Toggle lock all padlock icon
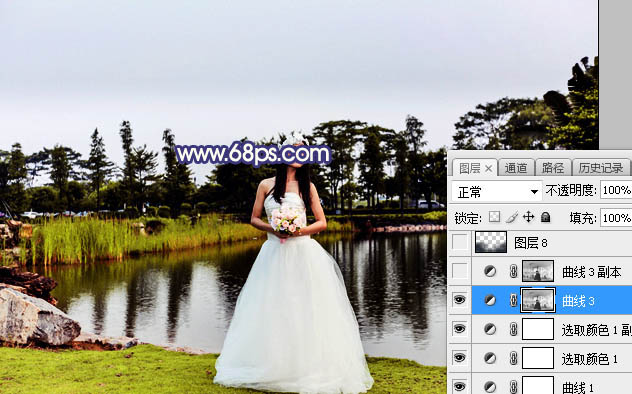The image size is (632, 394). click(545, 218)
